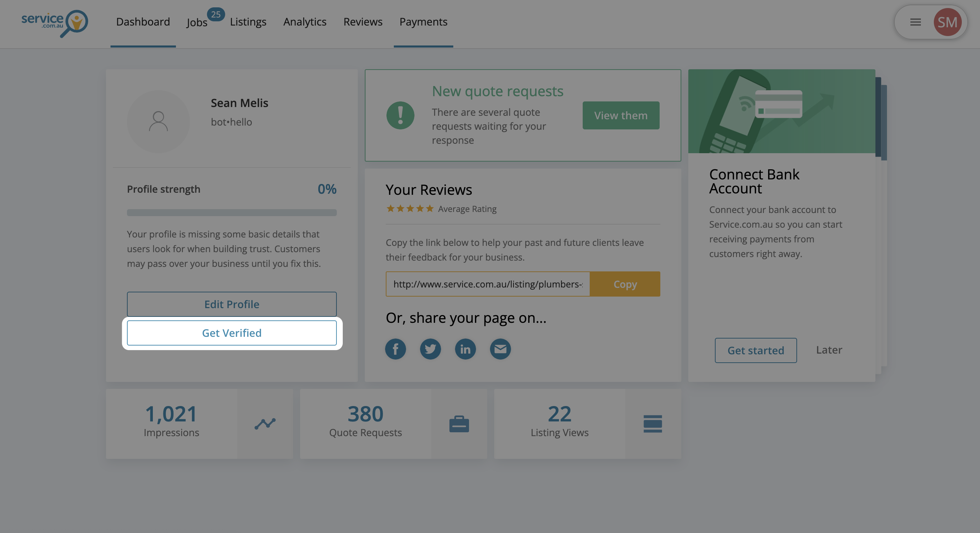
Task: Copy the review listing link
Action: [x=625, y=284]
